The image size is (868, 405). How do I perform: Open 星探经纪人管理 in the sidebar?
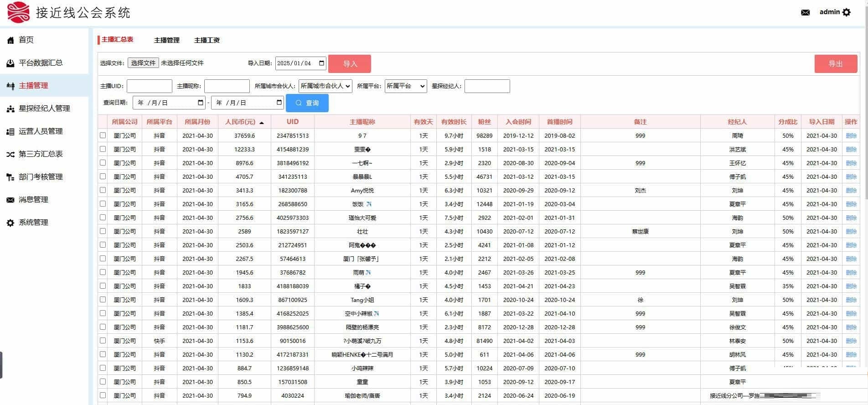tap(44, 109)
